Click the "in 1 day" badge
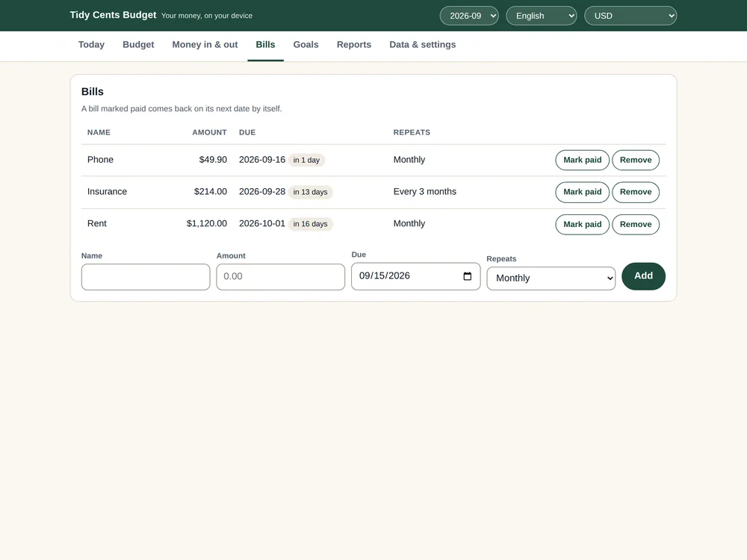Screen dimensions: 747x560 [x=306, y=160]
